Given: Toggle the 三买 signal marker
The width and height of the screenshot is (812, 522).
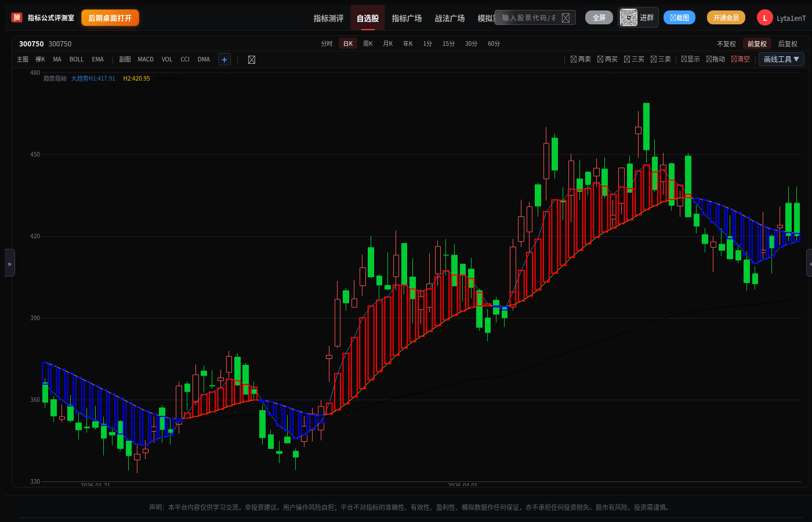Looking at the screenshot, I should coord(634,59).
